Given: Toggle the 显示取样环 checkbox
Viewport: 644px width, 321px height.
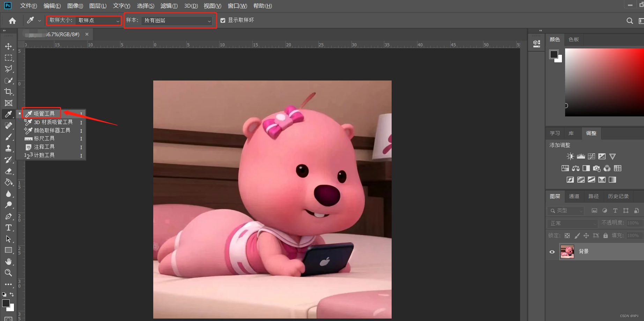Looking at the screenshot, I should 223,21.
